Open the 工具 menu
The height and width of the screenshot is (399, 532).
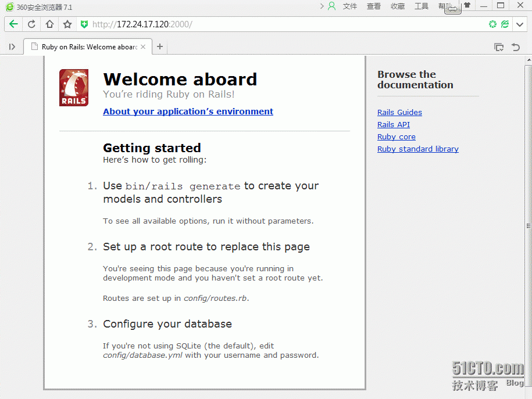point(422,6)
